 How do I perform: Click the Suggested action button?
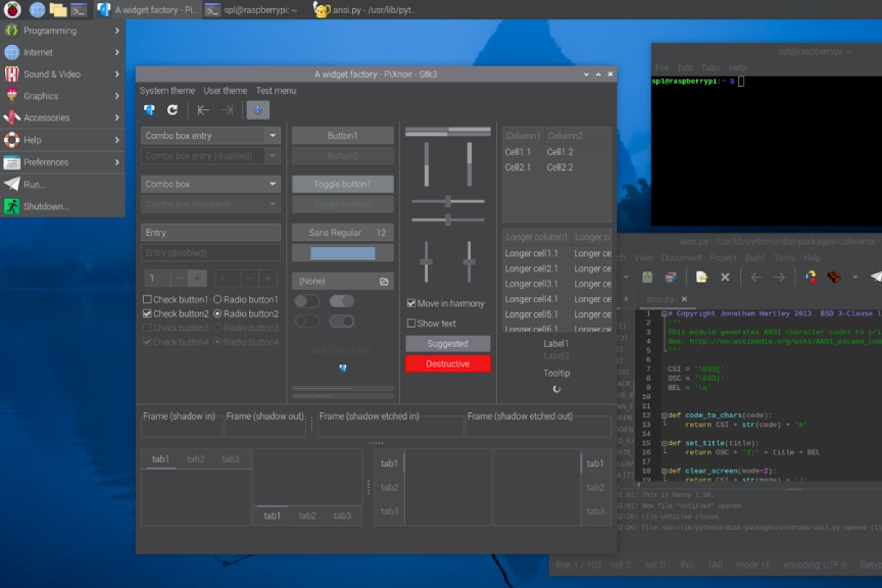coord(448,344)
